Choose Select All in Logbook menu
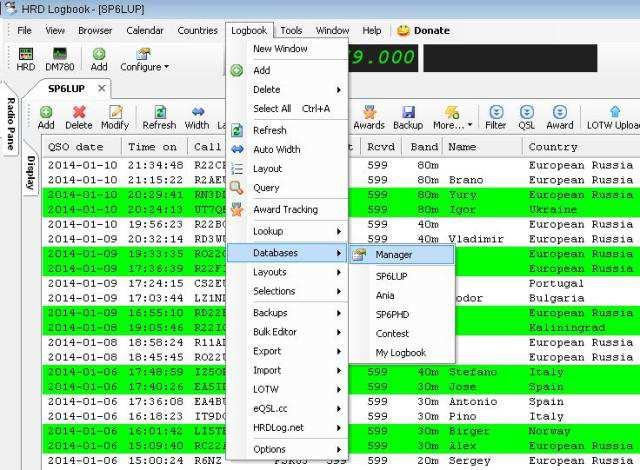Screen dimensions: 640x470 click(x=287, y=109)
